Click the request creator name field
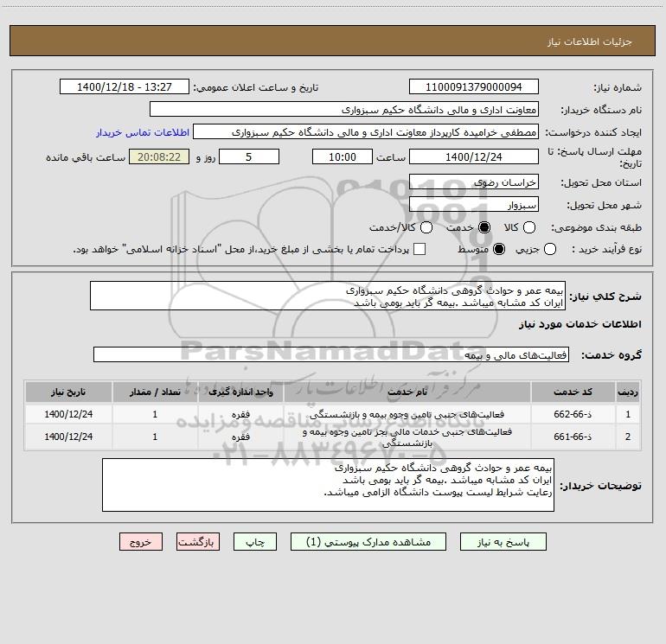The width and height of the screenshot is (666, 644). pyautogui.click(x=366, y=131)
